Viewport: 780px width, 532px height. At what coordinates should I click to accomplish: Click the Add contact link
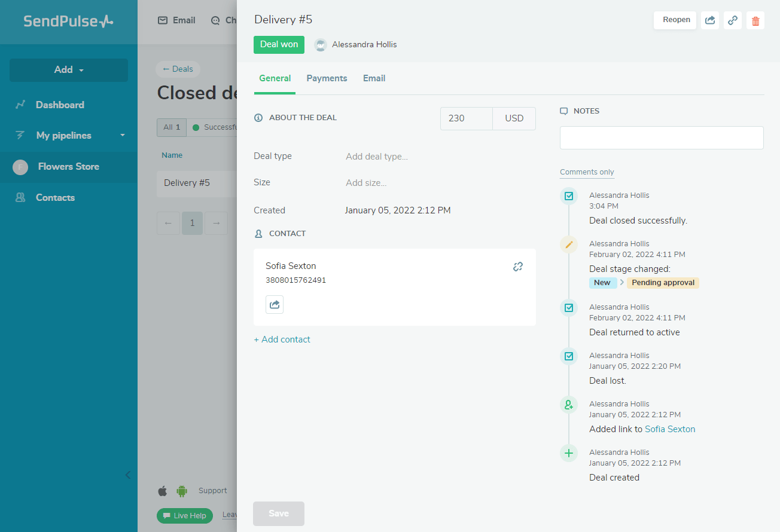point(282,340)
